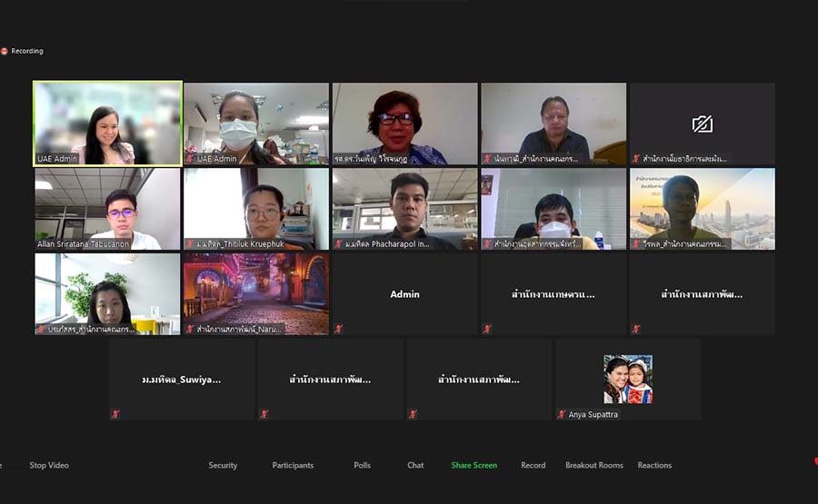Viewport: 818px width, 504px height.
Task: Select Allan Sriratana Tabucanon's video tile
Action: [x=107, y=209]
